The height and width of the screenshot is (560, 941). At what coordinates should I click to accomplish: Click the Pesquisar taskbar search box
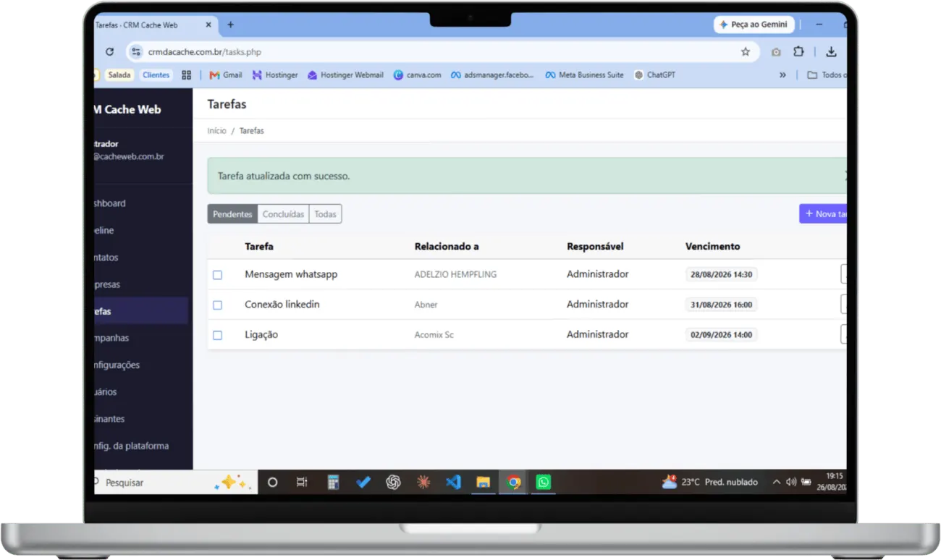(175, 482)
